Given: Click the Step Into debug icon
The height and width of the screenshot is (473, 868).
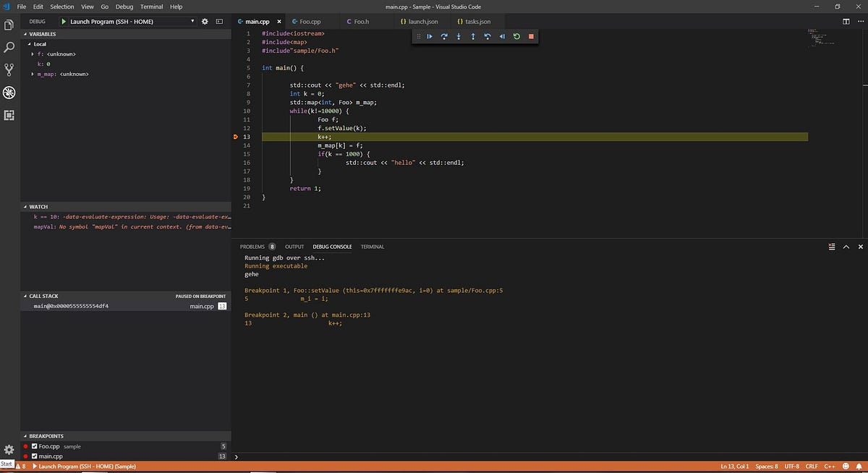Looking at the screenshot, I should pyautogui.click(x=459, y=36).
